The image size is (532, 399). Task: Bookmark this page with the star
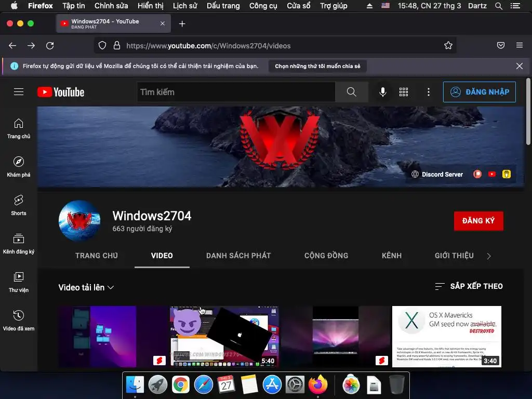click(448, 46)
